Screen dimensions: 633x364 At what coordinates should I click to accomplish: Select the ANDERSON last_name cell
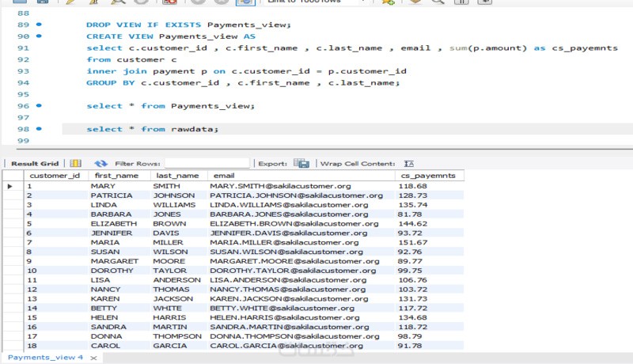tap(180, 280)
